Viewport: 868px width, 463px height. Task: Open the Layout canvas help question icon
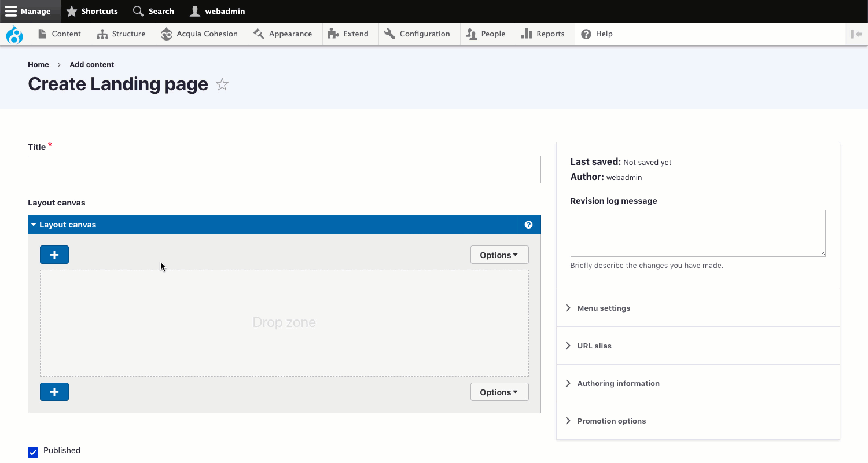pyautogui.click(x=528, y=225)
